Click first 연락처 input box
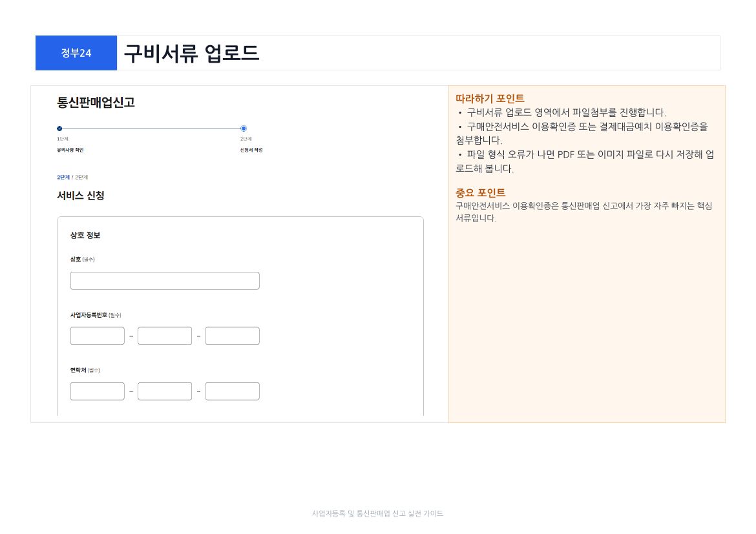 click(98, 391)
